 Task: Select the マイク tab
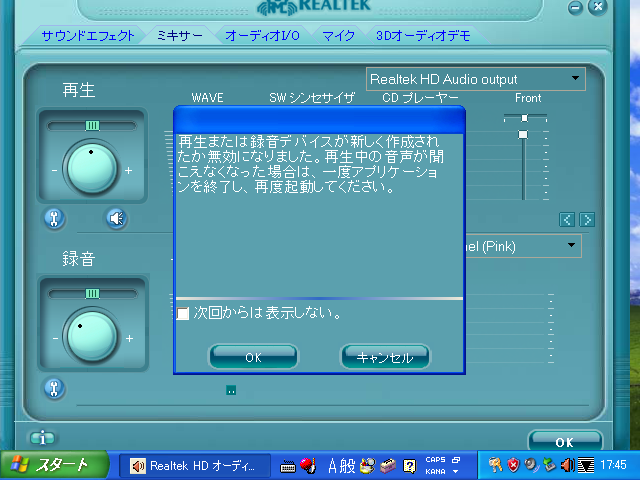[338, 36]
